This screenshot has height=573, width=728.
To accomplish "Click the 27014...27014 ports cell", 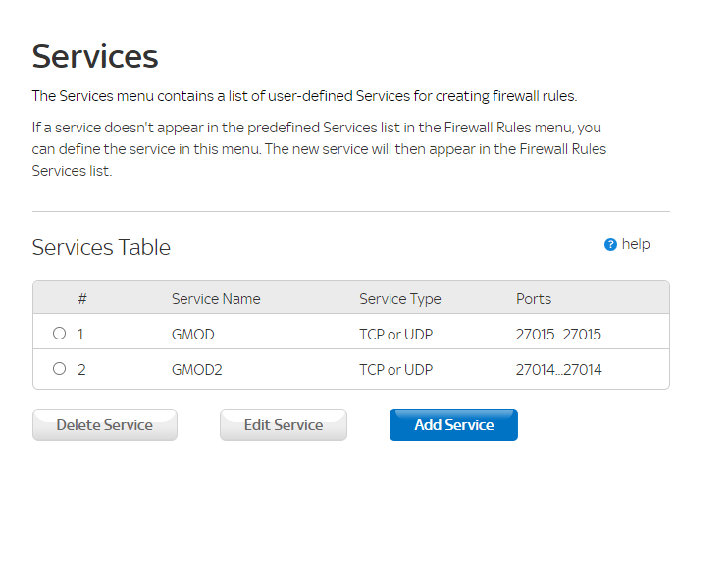I will [558, 370].
